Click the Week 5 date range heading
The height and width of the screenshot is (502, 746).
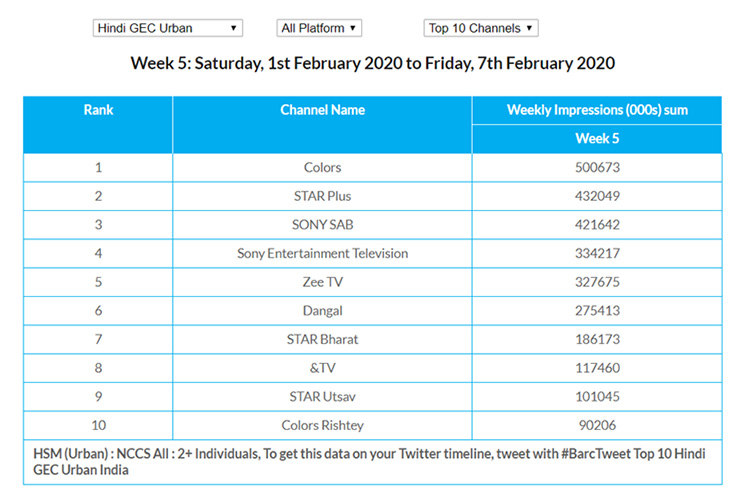373,63
